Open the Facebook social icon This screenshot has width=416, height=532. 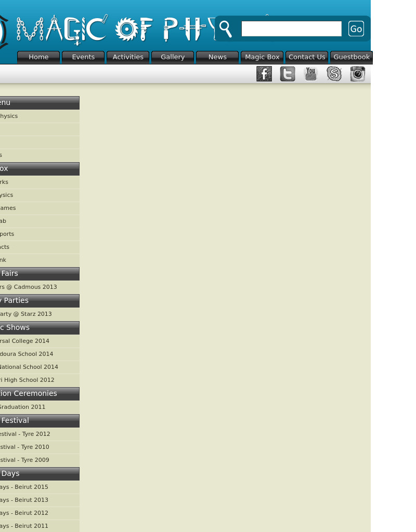click(264, 74)
